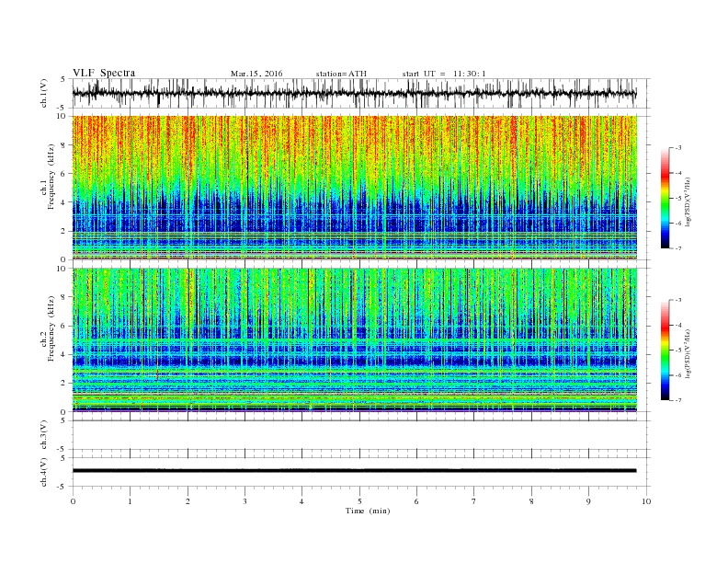Click the empty ch.3(V) panel
The height and width of the screenshot is (563, 728).
pyautogui.click(x=361, y=435)
